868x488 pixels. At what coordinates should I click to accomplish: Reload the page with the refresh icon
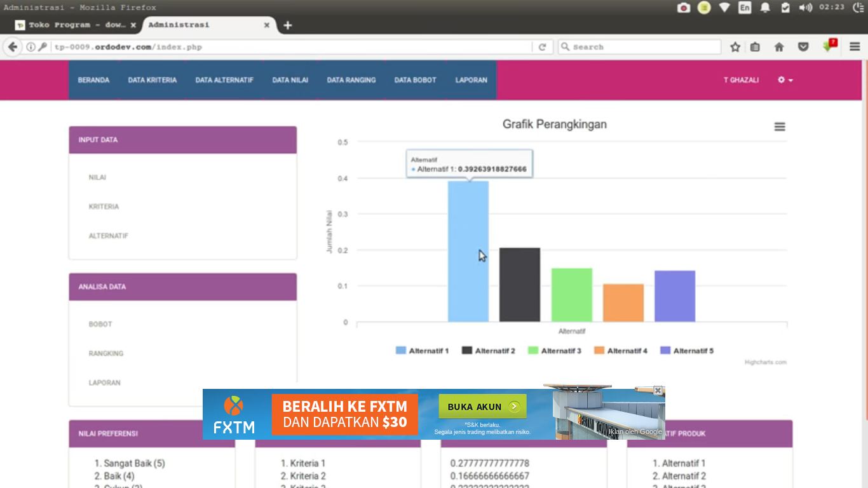tap(542, 47)
